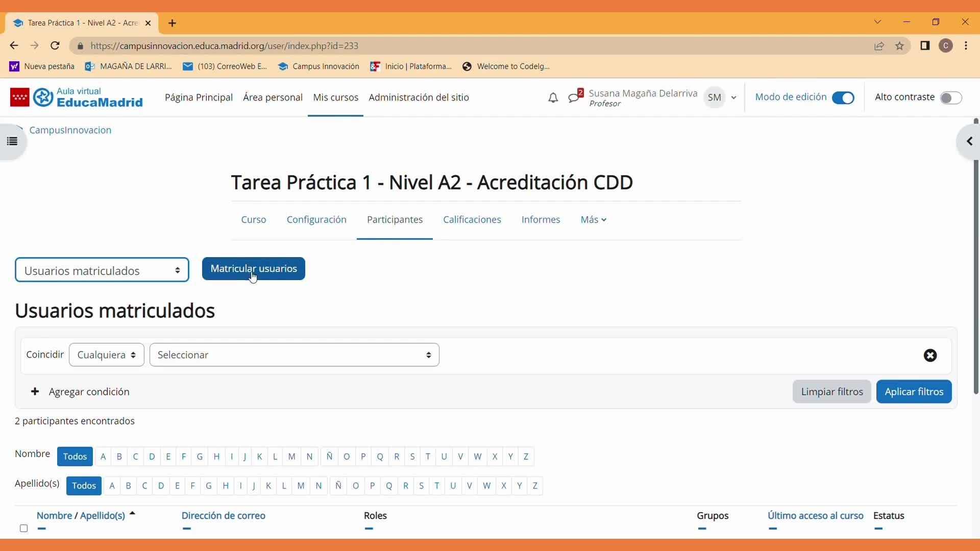Click Matricular usuarios button
Viewport: 980px width, 551px height.
click(x=254, y=269)
